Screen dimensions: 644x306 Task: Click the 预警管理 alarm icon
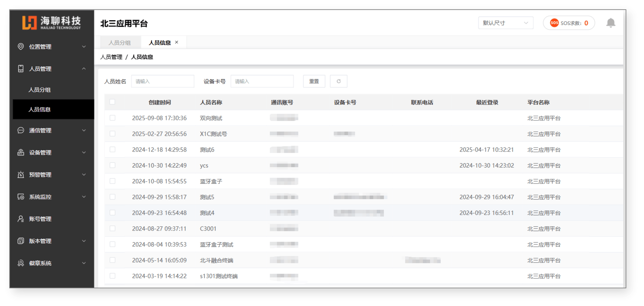(21, 175)
